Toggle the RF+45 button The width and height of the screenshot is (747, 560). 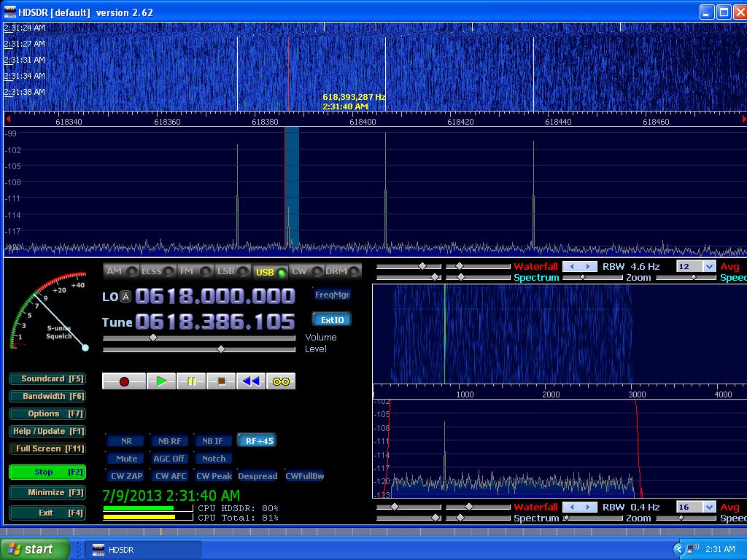coord(258,441)
